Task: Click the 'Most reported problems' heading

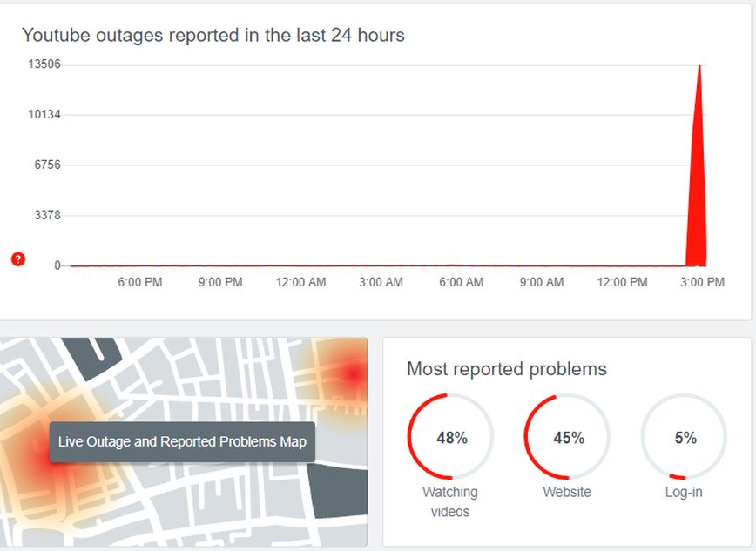Action: [506, 369]
